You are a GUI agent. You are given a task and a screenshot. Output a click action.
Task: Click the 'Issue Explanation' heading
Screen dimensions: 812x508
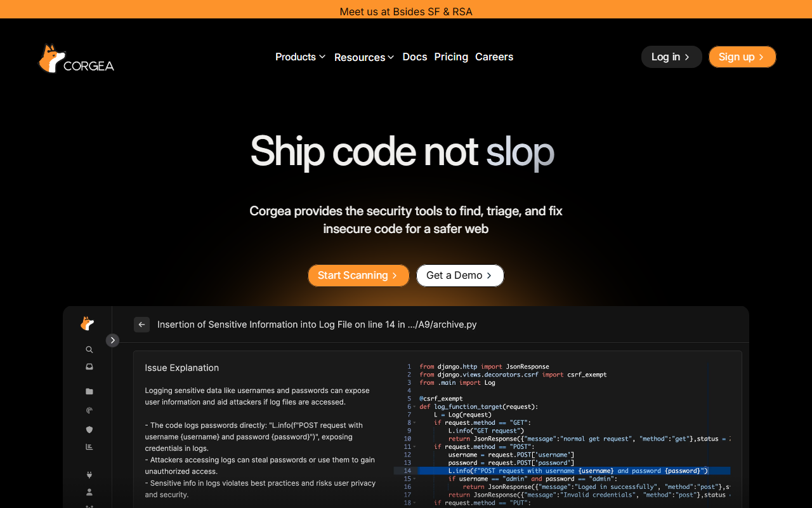coord(181,368)
